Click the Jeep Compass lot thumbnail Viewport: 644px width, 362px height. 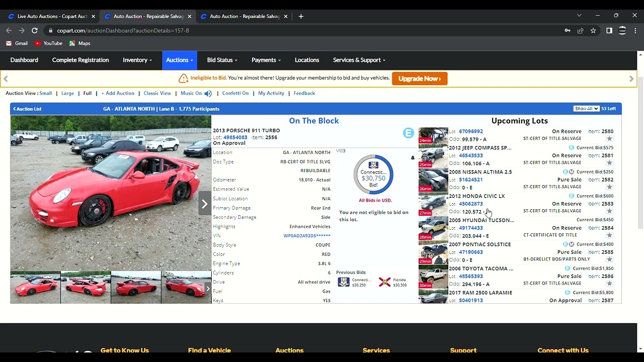click(x=433, y=156)
